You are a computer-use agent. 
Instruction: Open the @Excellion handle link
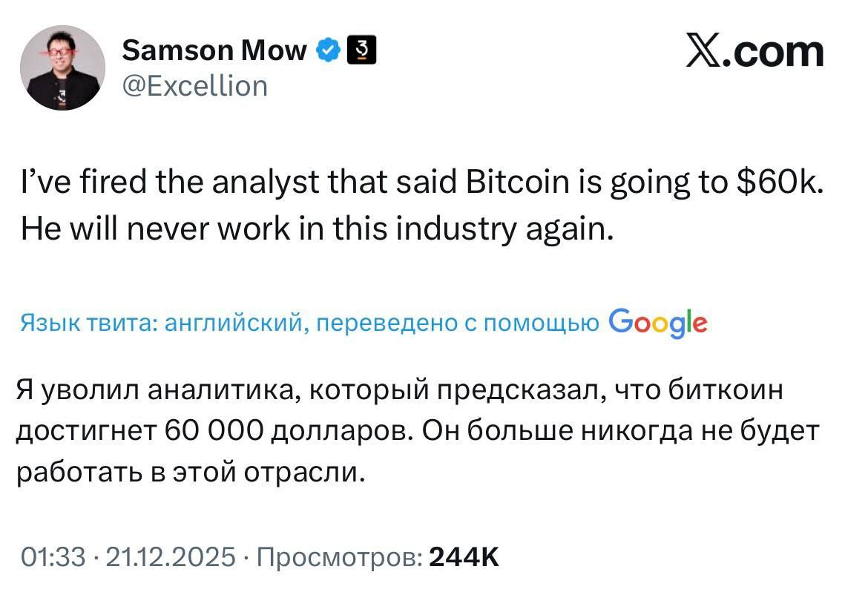pos(194,86)
